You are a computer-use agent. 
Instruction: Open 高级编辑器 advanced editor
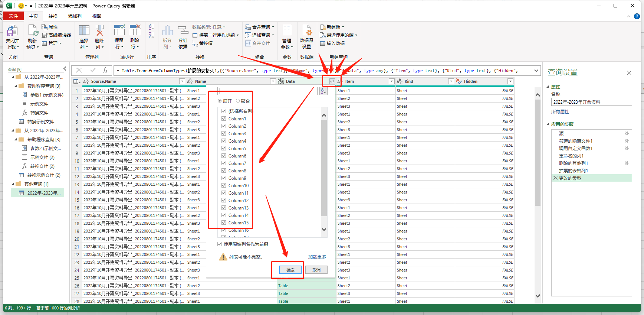(56, 35)
